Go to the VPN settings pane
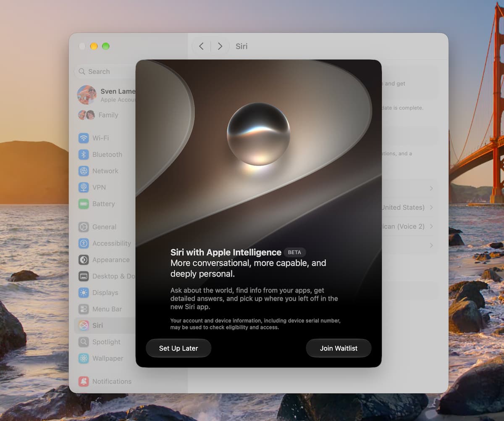This screenshot has width=504, height=421. pos(92,187)
